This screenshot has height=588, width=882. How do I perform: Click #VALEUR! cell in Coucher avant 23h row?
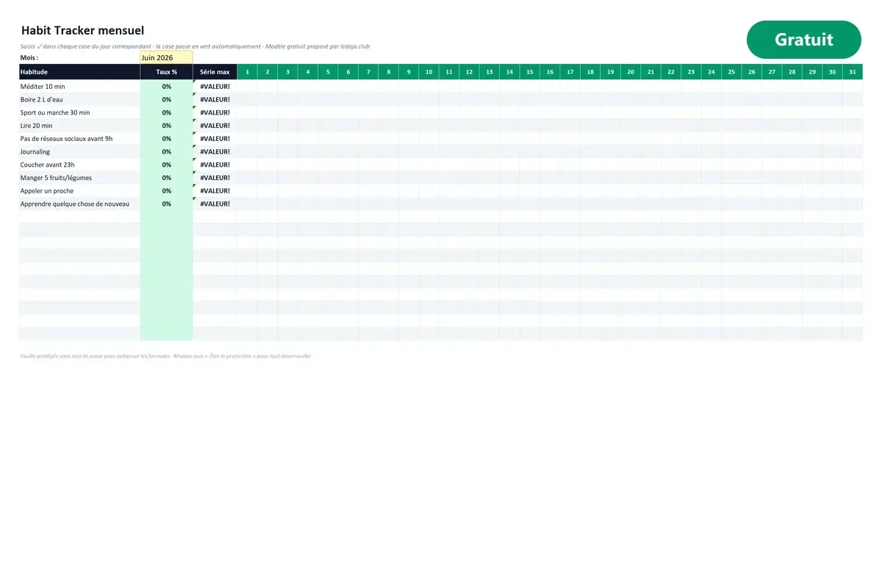click(x=215, y=165)
